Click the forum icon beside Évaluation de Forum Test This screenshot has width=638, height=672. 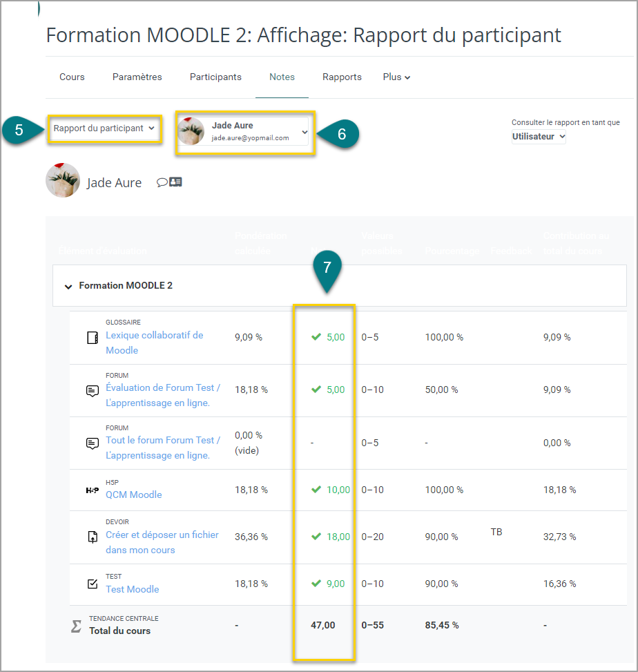tap(93, 391)
